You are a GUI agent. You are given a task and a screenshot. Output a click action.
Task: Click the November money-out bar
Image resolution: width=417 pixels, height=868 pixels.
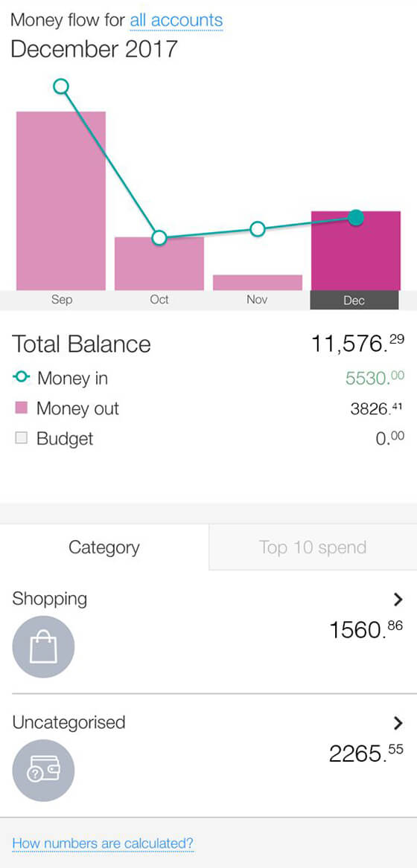pyautogui.click(x=258, y=283)
